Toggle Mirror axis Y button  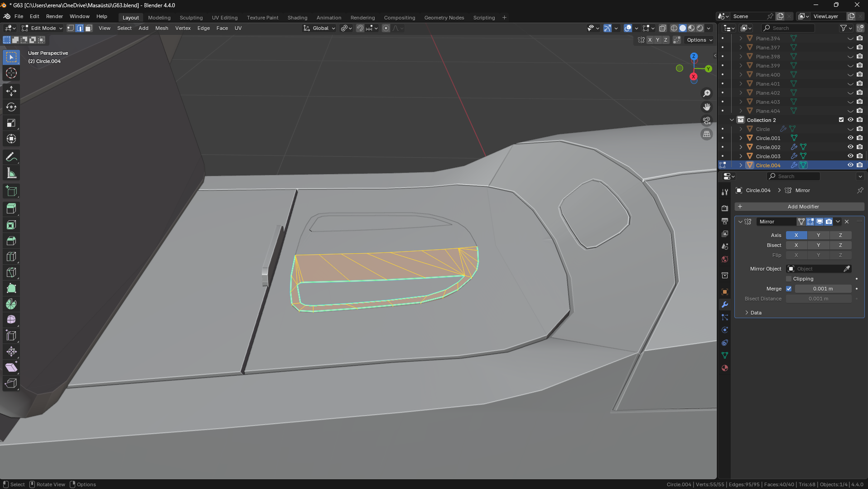pyautogui.click(x=818, y=235)
